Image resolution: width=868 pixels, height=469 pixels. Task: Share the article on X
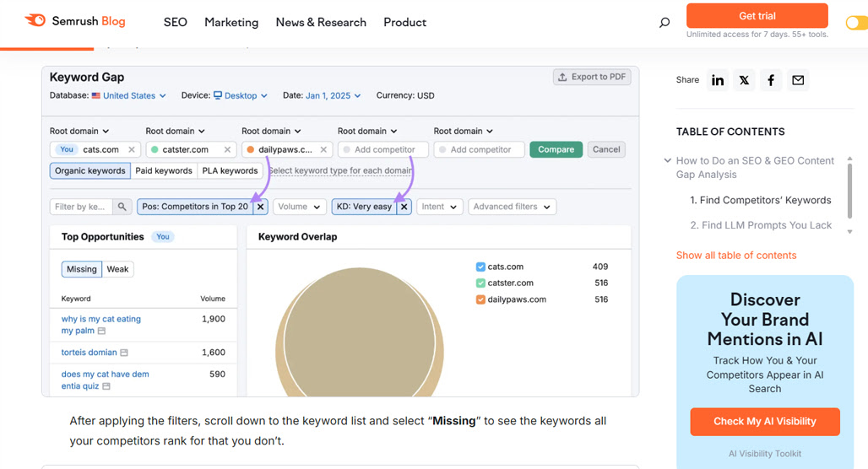coord(744,80)
